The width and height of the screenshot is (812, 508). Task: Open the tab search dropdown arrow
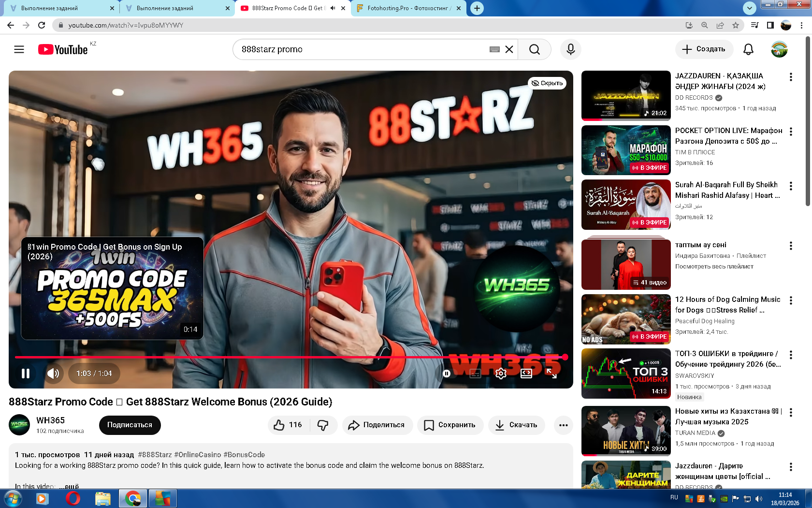pos(749,8)
